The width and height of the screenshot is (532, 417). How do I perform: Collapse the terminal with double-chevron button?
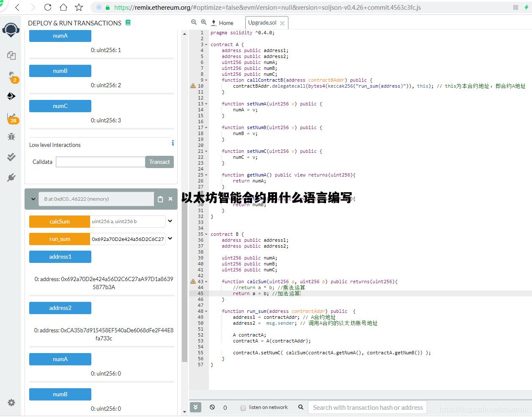pyautogui.click(x=195, y=407)
